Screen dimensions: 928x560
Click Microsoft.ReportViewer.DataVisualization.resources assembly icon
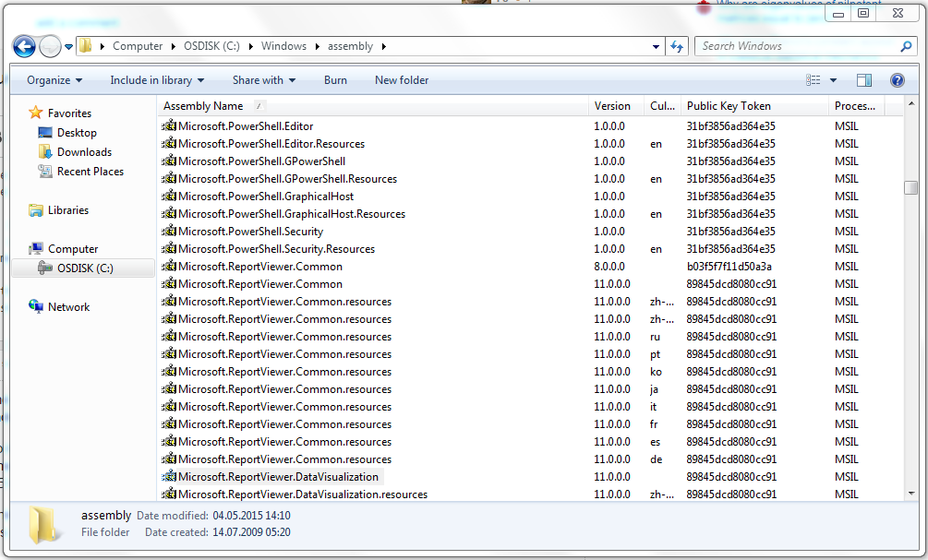[169, 494]
